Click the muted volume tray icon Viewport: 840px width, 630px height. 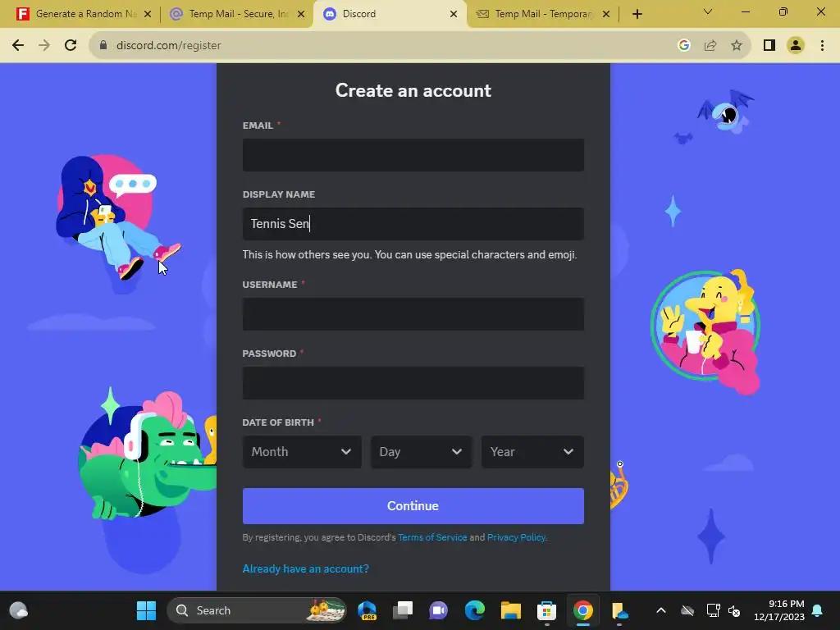coord(734,610)
